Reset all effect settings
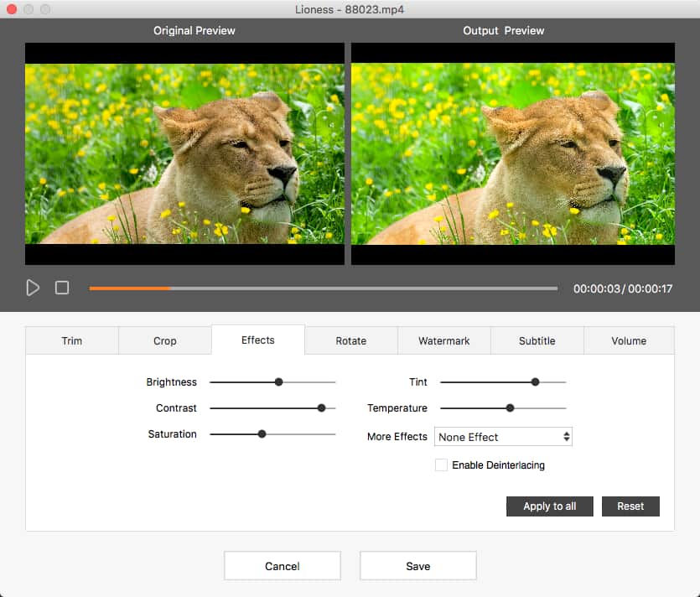 pos(630,506)
